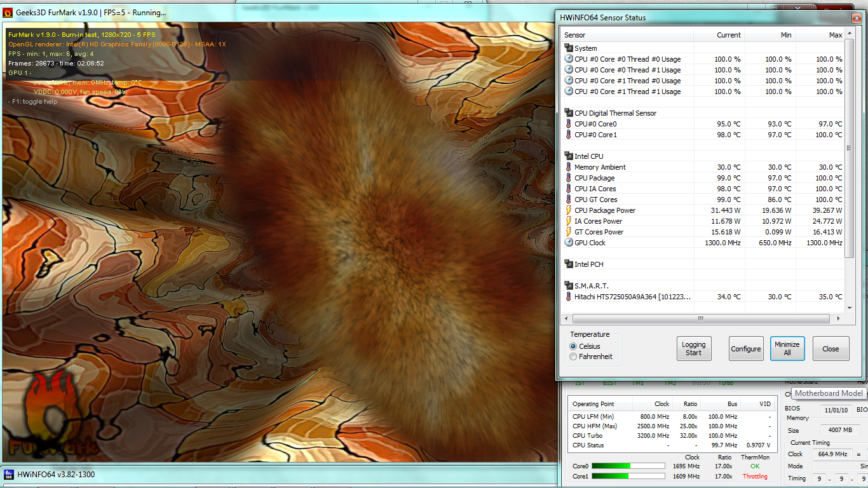Click the thermometer icon for CPU#0 Core0
Viewport: 868px width, 488px height.
pos(569,124)
